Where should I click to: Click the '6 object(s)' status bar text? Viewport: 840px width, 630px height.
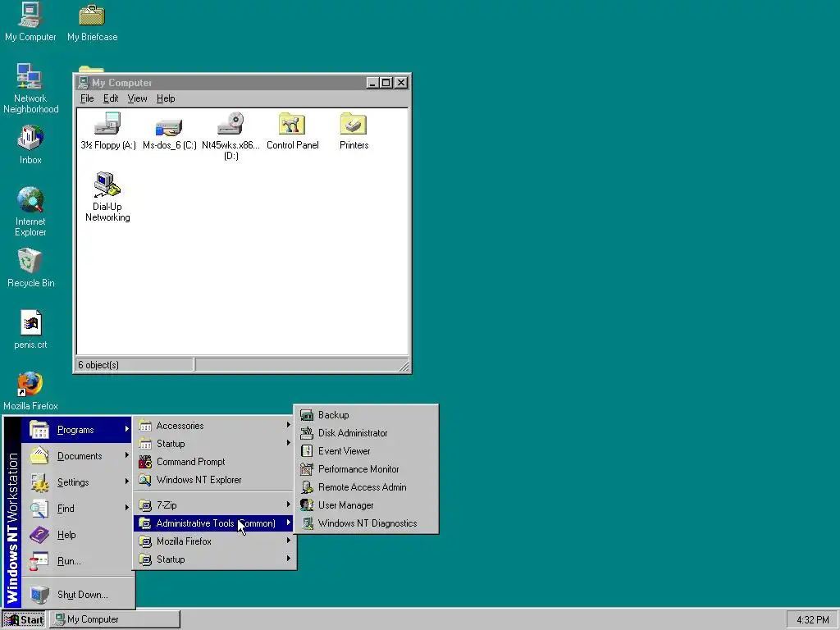98,365
